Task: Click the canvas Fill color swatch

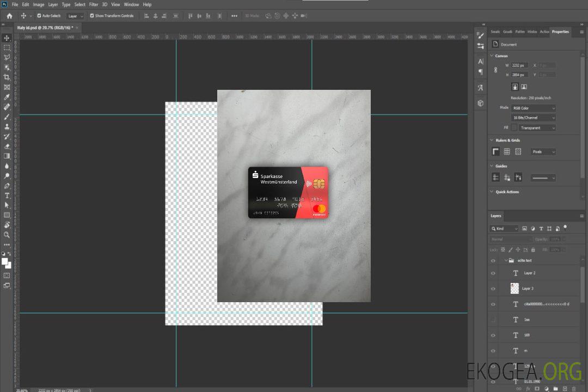Action: 514,128
